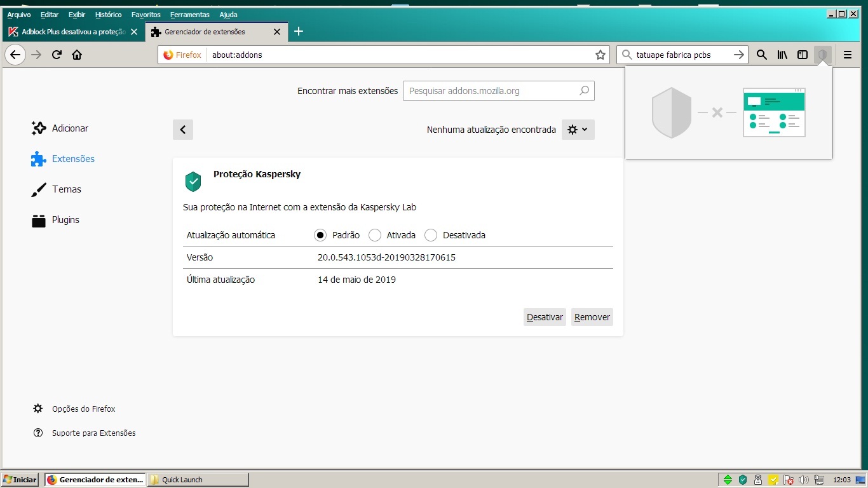Switch to the Adblock Plus desativou tab
Image resolution: width=868 pixels, height=488 pixels.
(x=73, y=32)
